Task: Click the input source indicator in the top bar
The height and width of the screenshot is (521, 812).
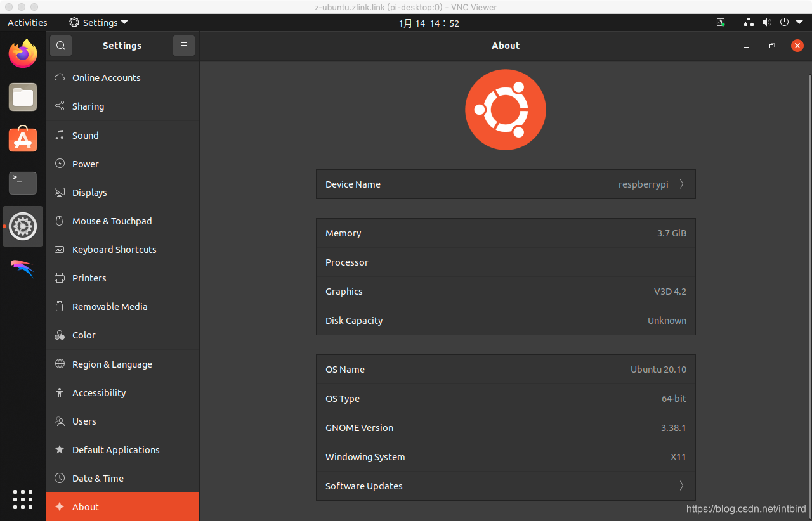Action: point(721,22)
